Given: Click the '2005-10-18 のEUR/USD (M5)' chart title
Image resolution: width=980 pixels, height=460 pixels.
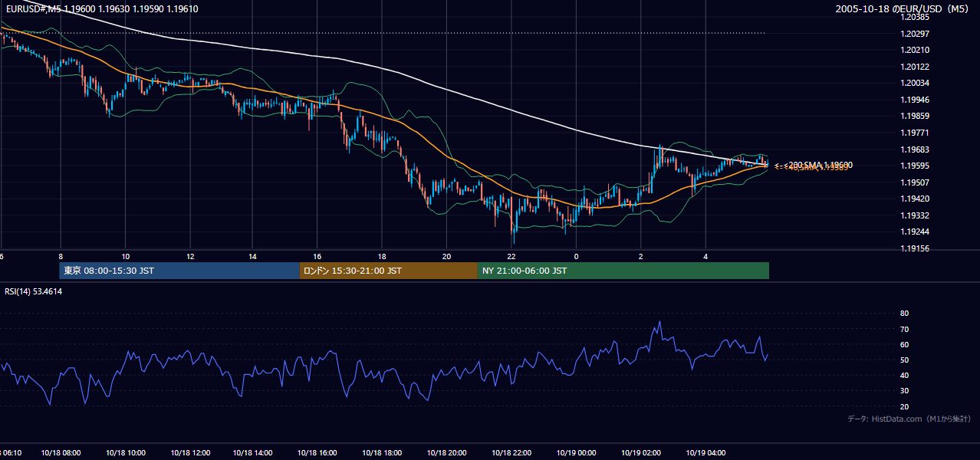Looking at the screenshot, I should (903, 9).
